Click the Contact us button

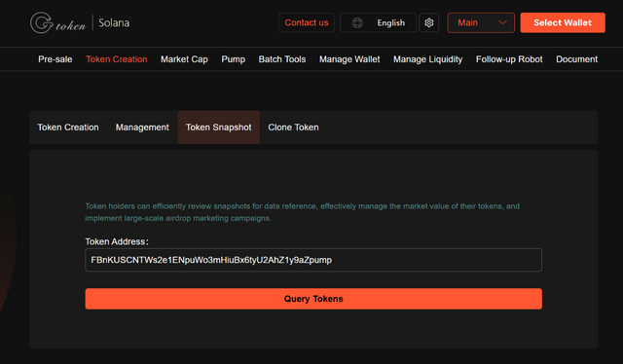(307, 22)
